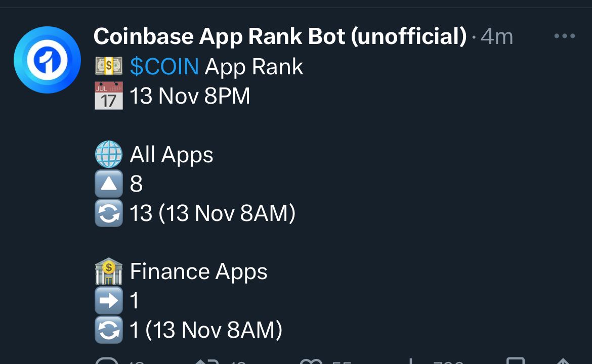
Task: Open the Coinbase App Rank Bot account name
Action: coord(280,36)
